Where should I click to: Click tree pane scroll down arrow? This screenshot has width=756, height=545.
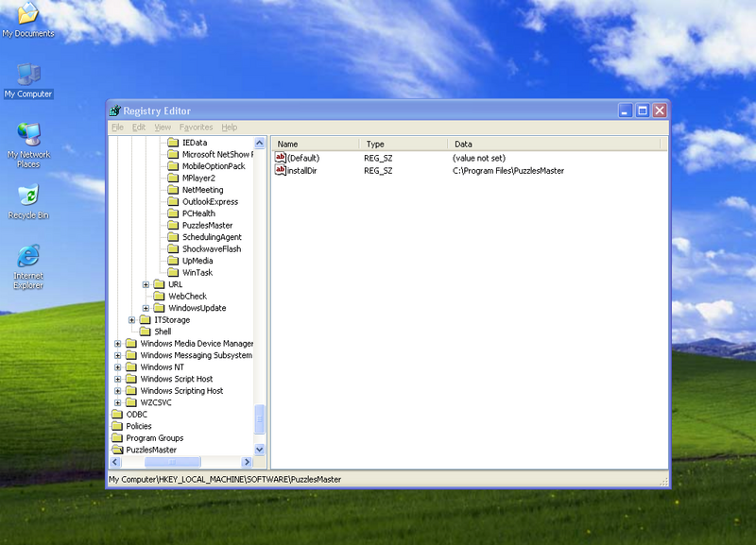click(259, 450)
